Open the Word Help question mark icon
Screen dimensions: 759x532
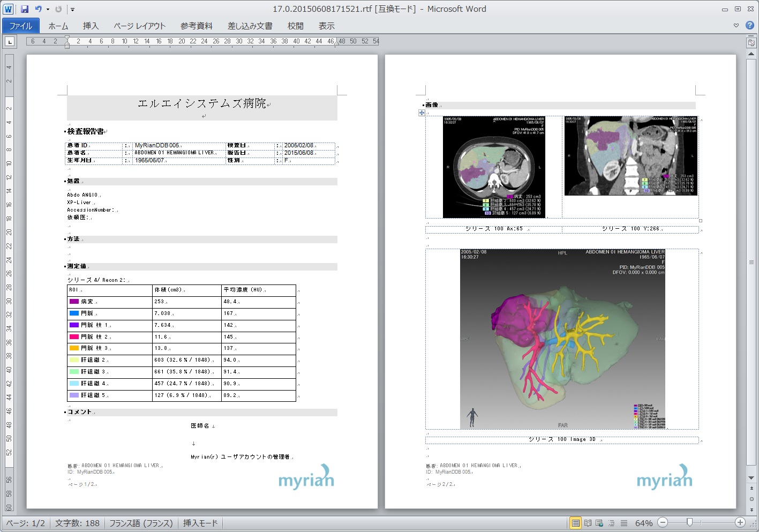(x=749, y=25)
